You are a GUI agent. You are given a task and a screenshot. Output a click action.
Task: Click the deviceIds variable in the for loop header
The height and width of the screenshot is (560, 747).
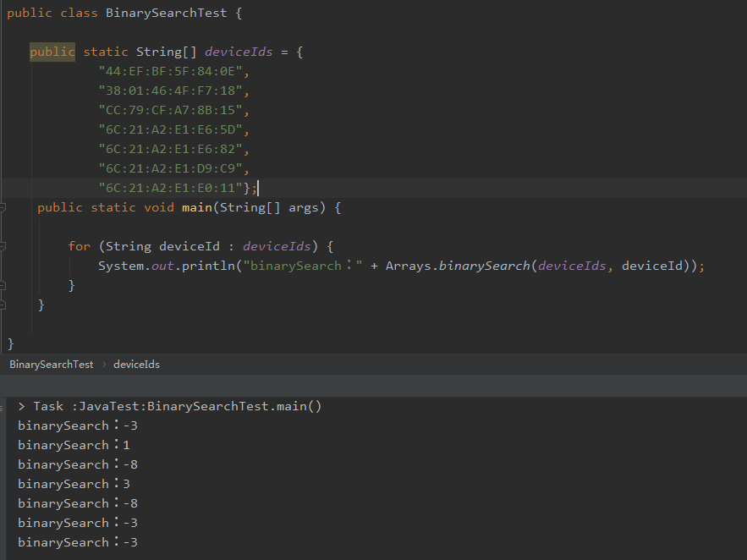click(x=277, y=246)
